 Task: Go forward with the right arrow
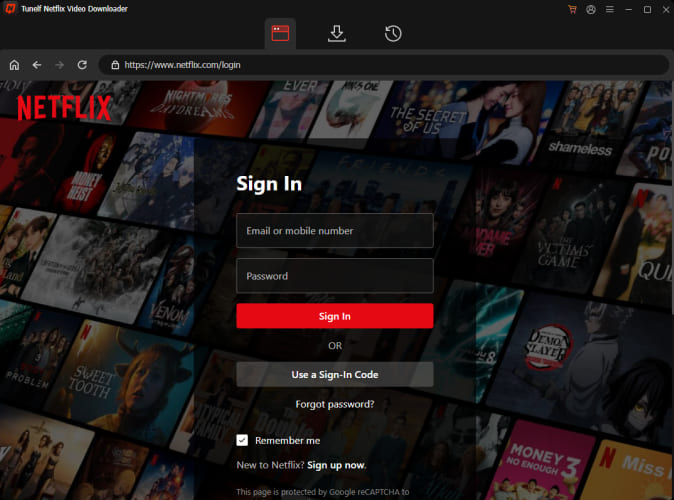coord(59,65)
